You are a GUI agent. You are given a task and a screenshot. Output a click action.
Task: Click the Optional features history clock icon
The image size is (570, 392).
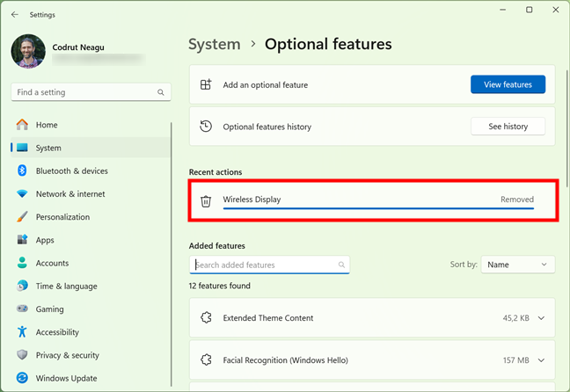(206, 127)
